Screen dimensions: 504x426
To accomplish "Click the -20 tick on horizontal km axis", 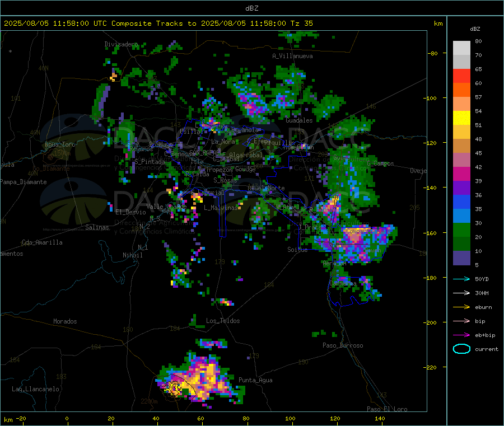I will [x=21, y=418].
